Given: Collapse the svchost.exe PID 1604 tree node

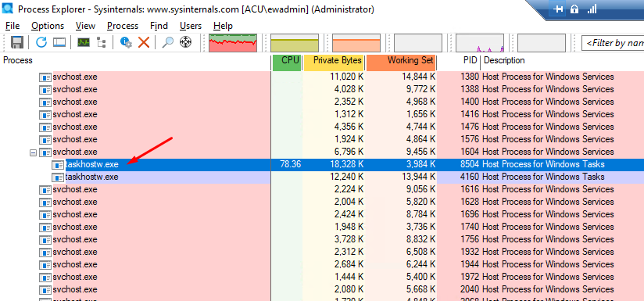Looking at the screenshot, I should click(34, 152).
